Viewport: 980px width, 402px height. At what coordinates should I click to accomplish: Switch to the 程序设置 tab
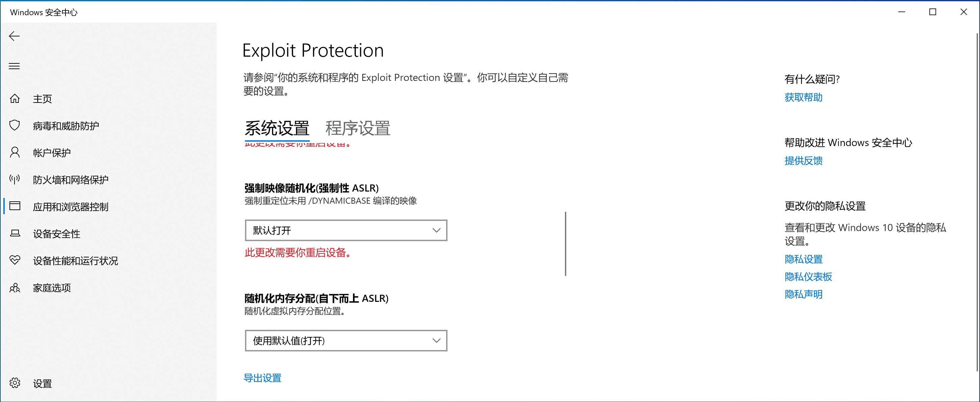click(x=358, y=128)
